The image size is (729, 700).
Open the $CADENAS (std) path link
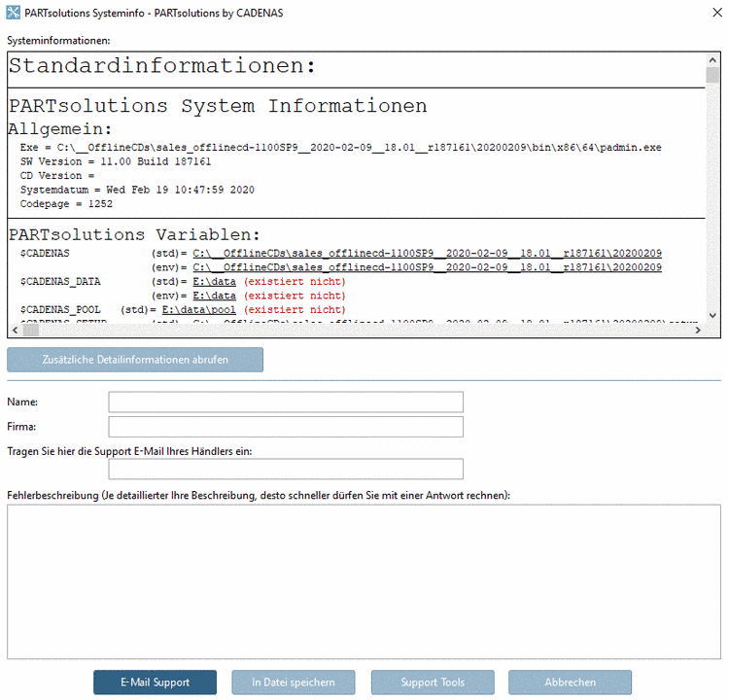428,253
